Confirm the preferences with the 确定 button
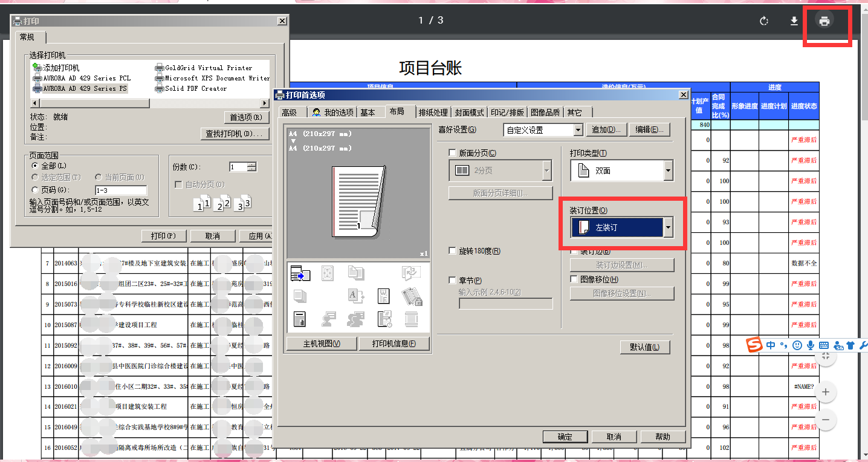Screen dimensions: 868x462 click(565, 437)
